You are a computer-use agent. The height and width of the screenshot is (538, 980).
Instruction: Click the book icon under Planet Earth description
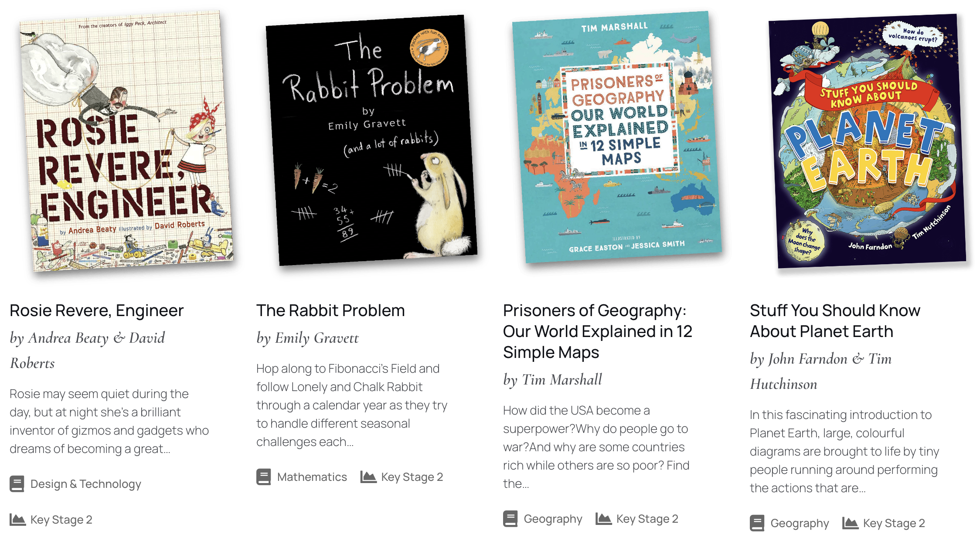[757, 523]
